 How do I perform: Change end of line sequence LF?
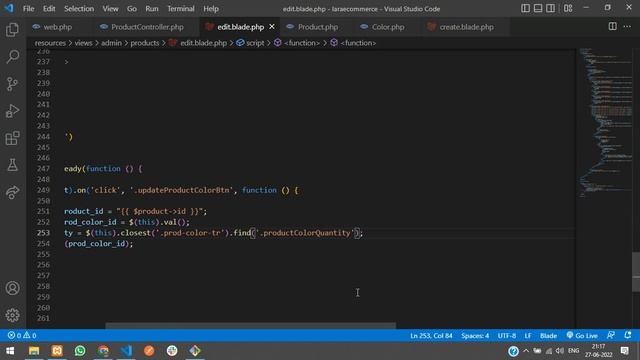(x=528, y=336)
